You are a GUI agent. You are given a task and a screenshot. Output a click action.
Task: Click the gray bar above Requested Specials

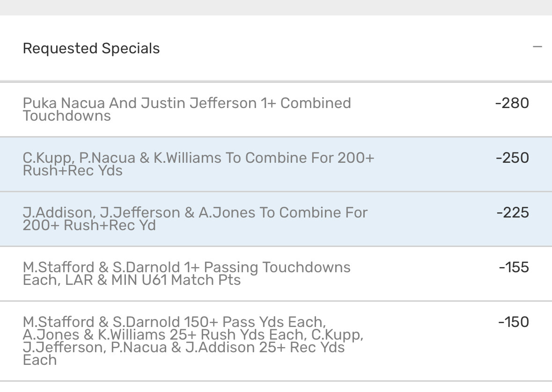pyautogui.click(x=276, y=7)
